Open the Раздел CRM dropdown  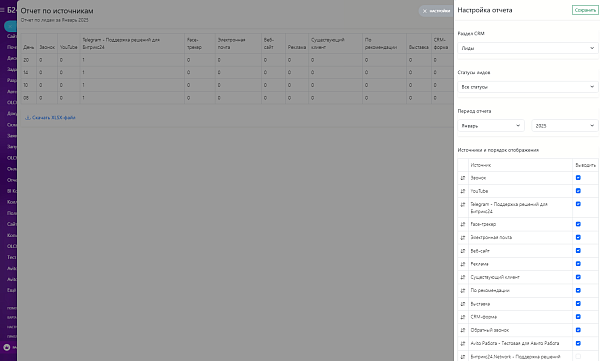528,48
